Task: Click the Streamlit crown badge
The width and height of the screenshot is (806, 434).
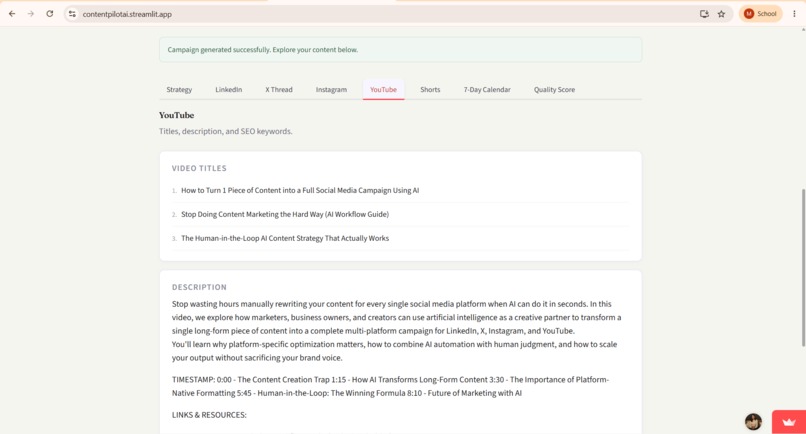Action: [x=789, y=422]
